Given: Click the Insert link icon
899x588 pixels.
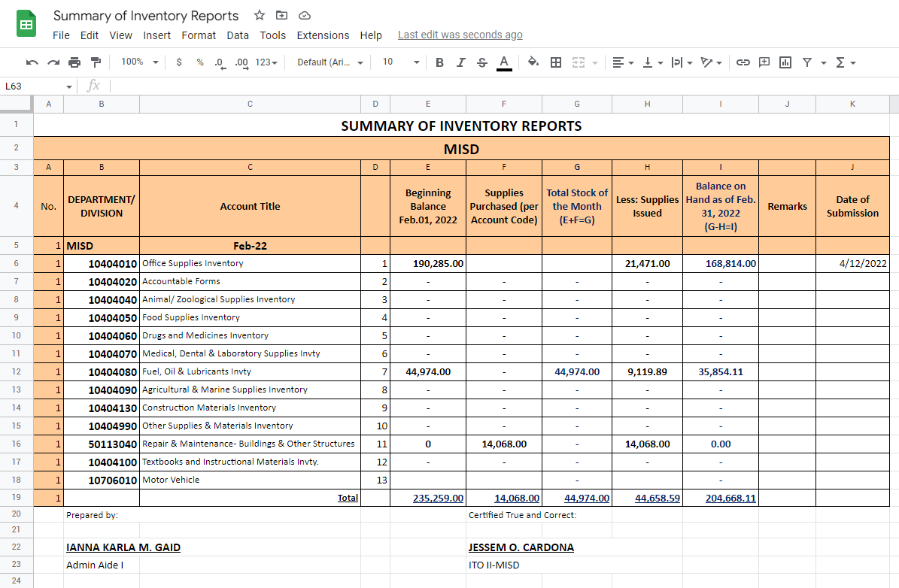Looking at the screenshot, I should [743, 62].
